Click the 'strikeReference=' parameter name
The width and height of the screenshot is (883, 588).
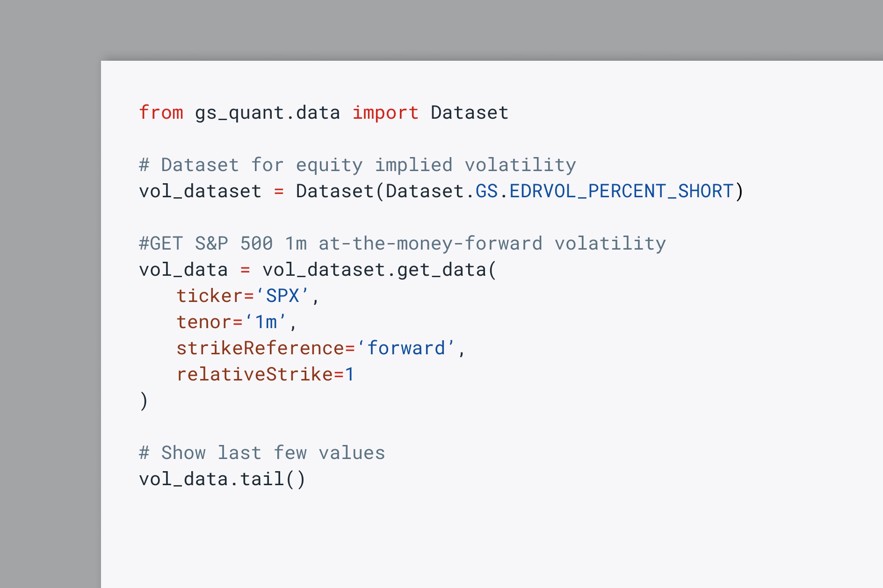pos(265,348)
